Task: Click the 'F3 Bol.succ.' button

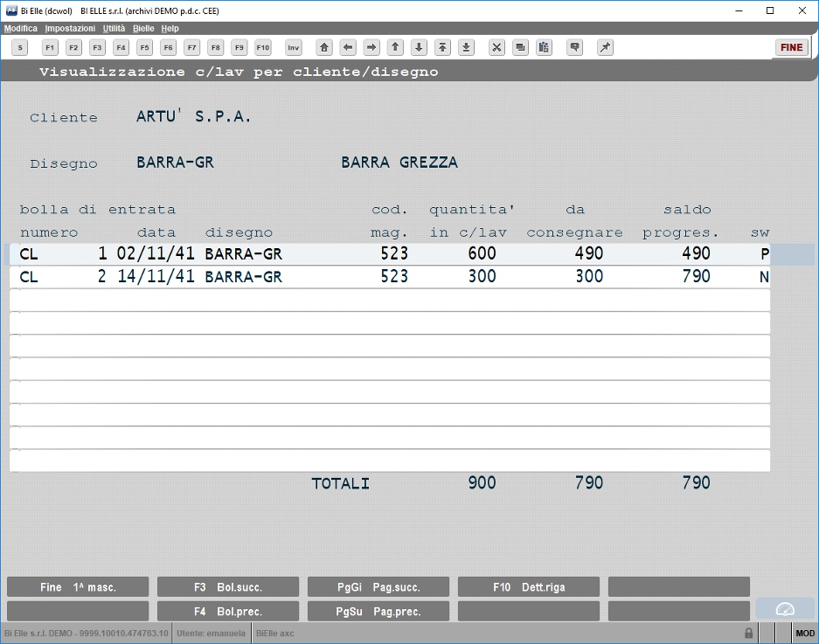Action: pyautogui.click(x=228, y=587)
